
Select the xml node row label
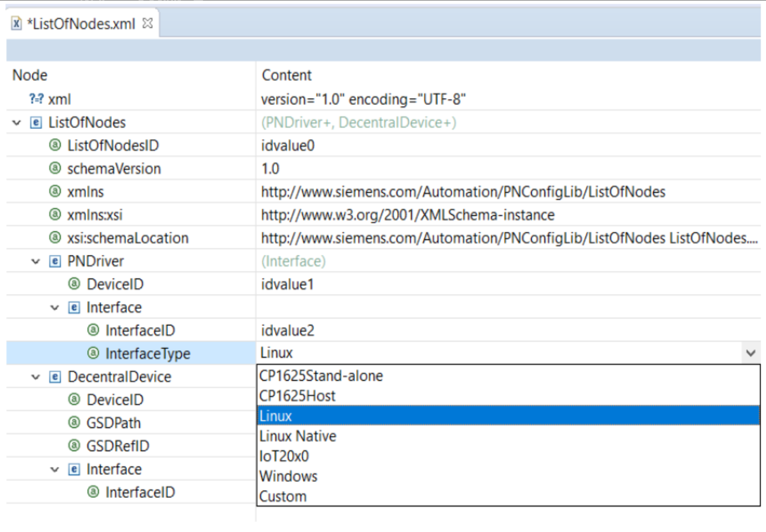59,99
